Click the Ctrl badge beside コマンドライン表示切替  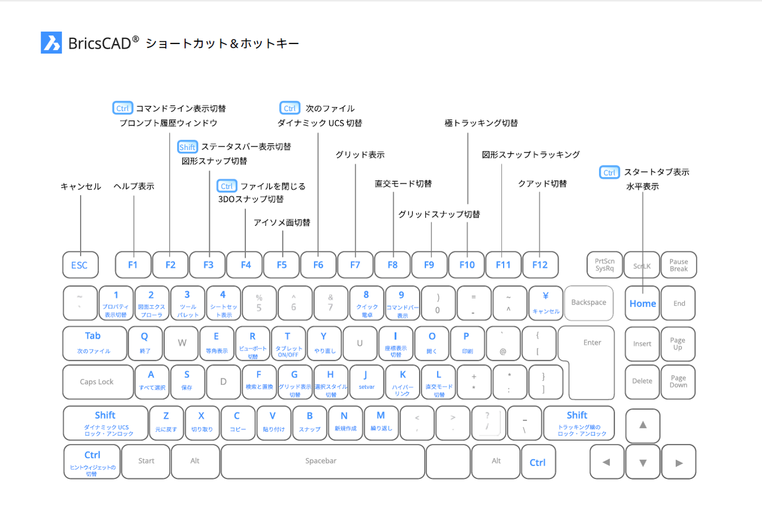point(122,108)
